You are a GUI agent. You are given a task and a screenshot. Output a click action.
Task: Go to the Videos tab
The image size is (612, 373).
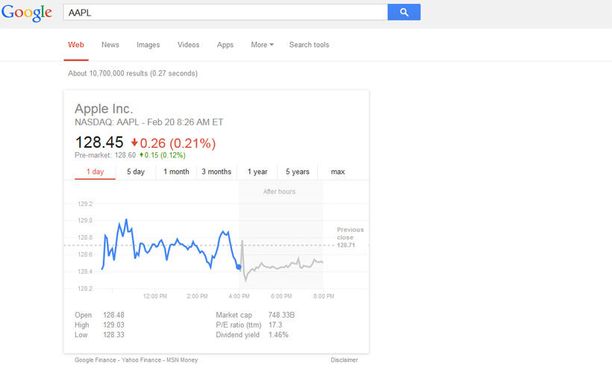188,44
